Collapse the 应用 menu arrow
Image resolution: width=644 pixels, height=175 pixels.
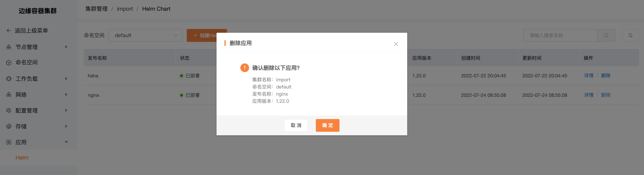click(x=66, y=142)
